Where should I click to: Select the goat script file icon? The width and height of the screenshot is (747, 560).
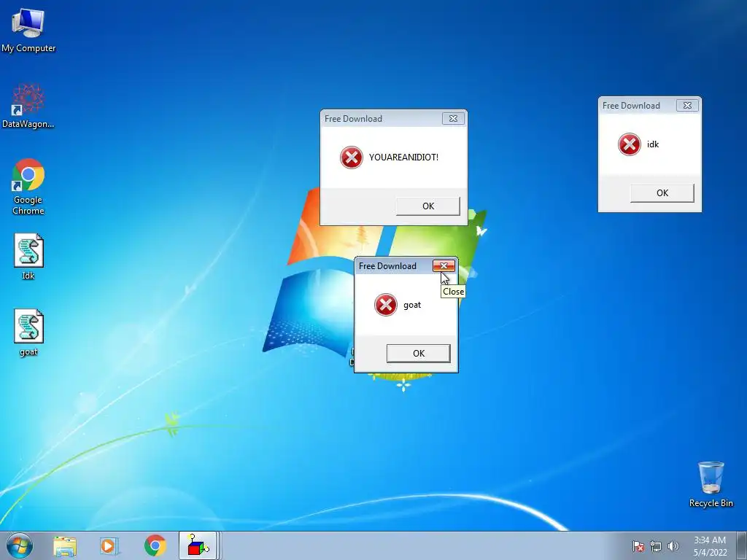click(28, 332)
